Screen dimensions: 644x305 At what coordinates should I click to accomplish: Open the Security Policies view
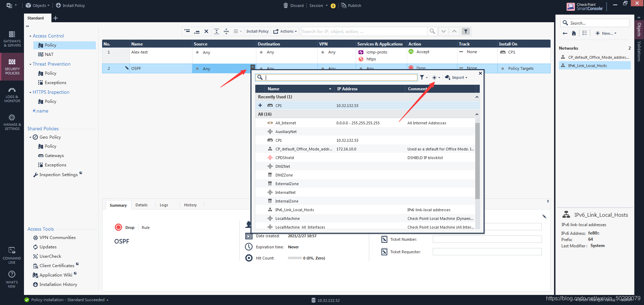click(x=12, y=66)
